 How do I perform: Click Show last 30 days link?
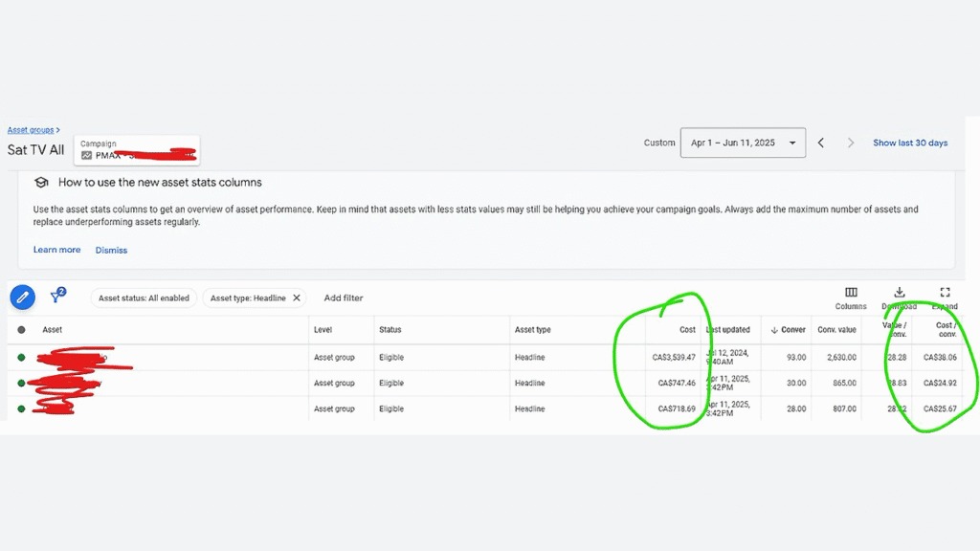pos(910,143)
